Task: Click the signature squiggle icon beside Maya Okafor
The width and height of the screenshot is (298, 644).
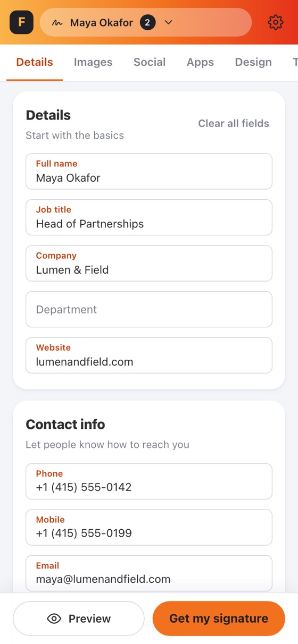Action: [57, 23]
